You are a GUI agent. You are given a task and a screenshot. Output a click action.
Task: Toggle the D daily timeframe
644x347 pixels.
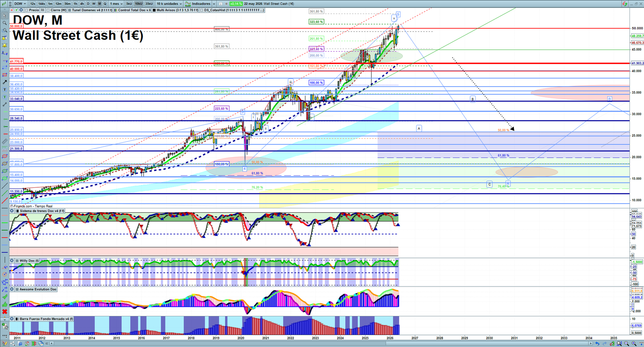point(88,4)
